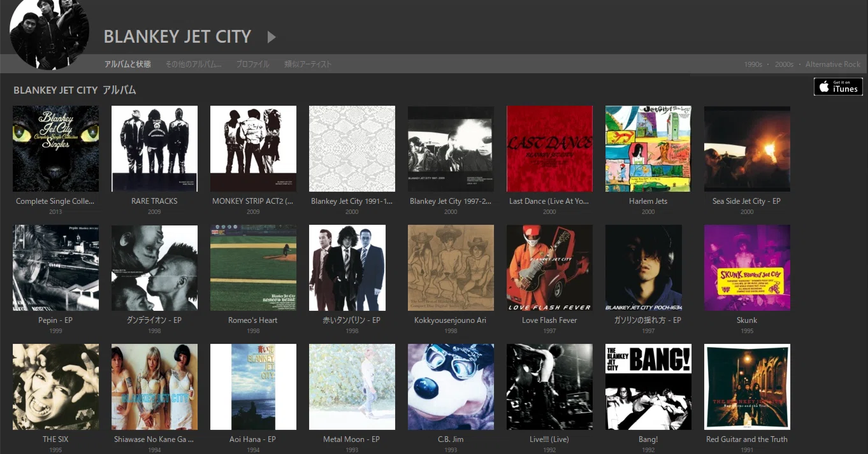This screenshot has width=868, height=454.
Task: Open the Get it on iTunes badge
Action: point(838,87)
